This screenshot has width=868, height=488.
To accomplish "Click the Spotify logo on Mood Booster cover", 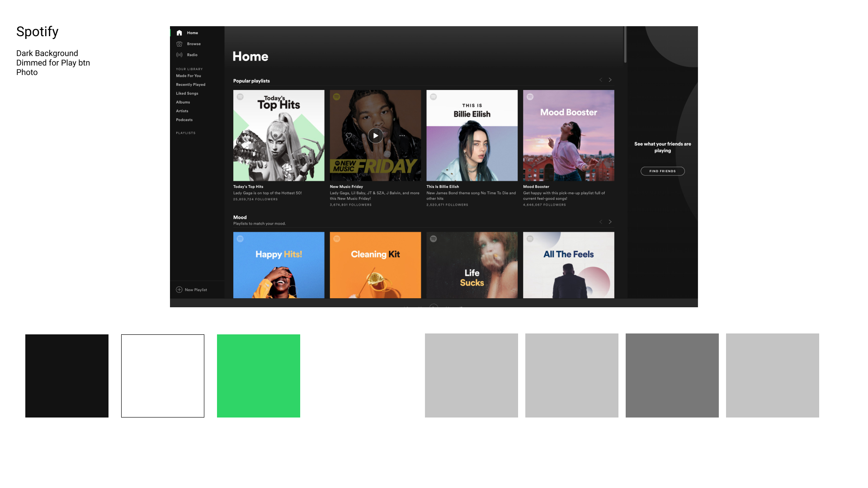I will (x=530, y=97).
